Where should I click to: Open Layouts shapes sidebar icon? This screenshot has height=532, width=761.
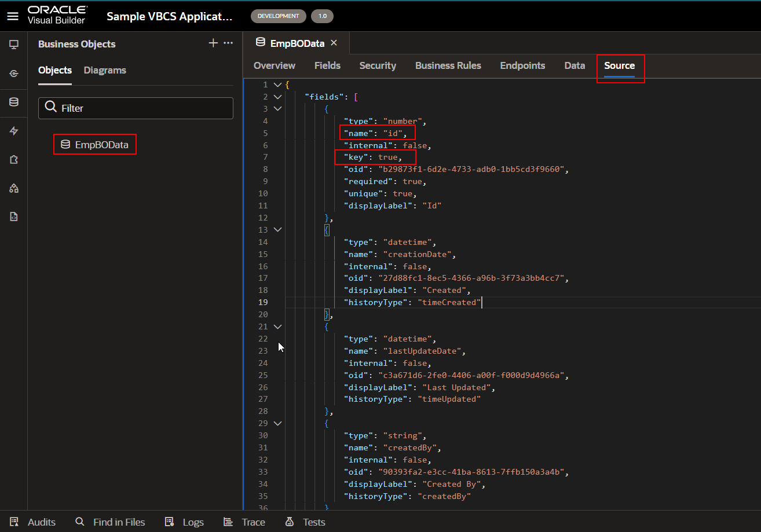(x=14, y=188)
